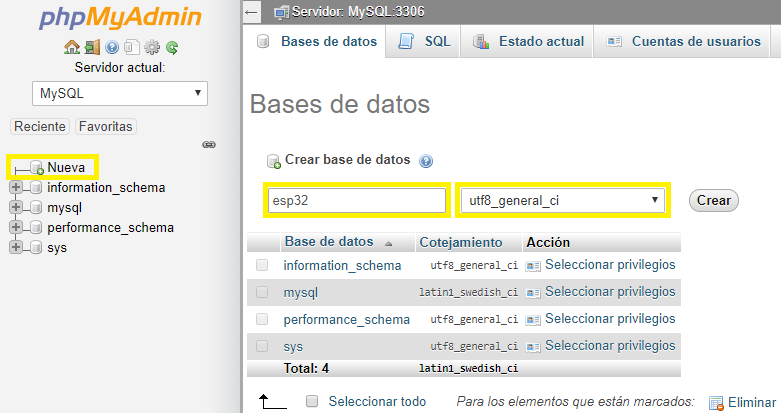This screenshot has width=781, height=413.
Task: Open the Servidor actual MySQL dropdown
Action: 120,94
